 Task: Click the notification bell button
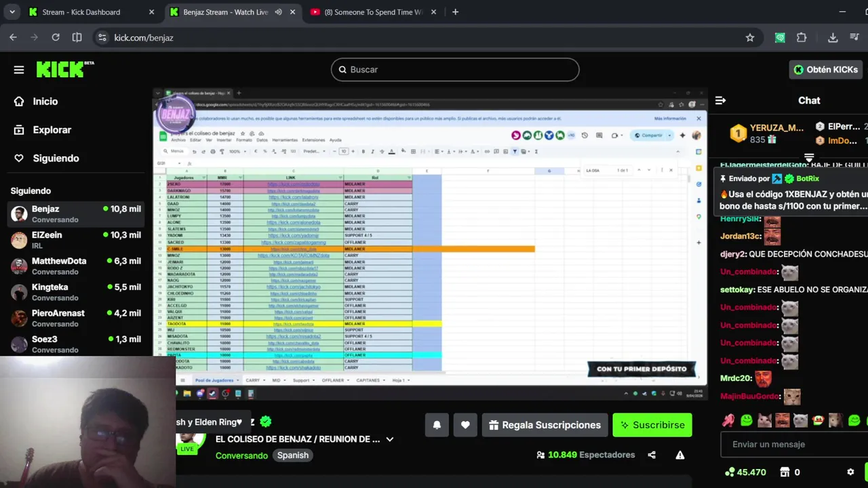coord(437,425)
